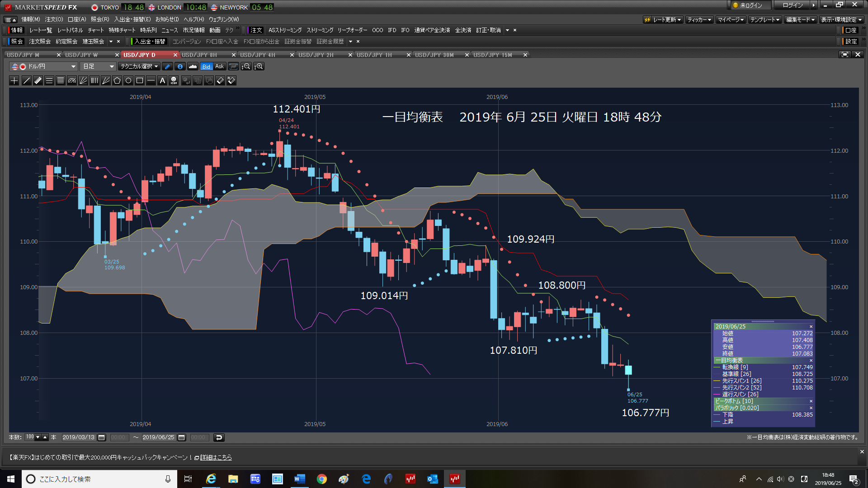
Task: Open end date calendar picker icon
Action: click(182, 437)
